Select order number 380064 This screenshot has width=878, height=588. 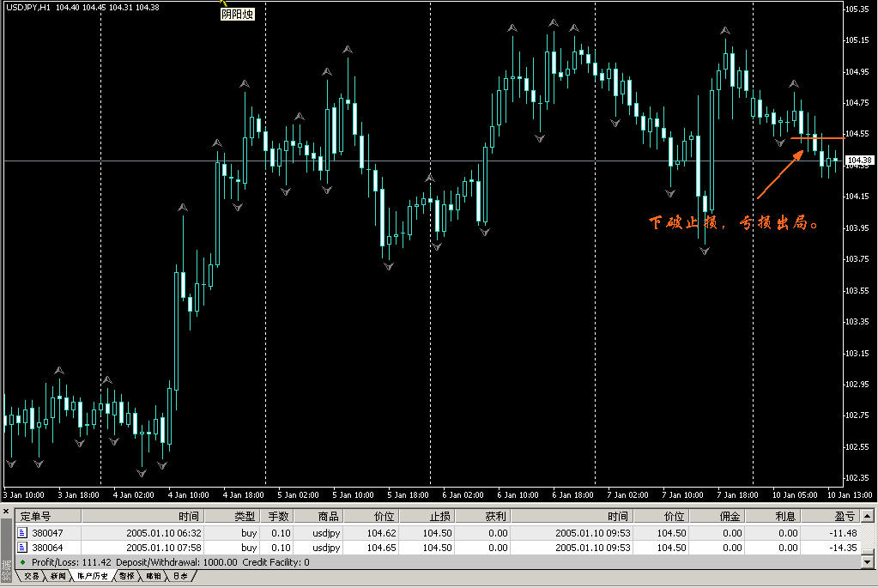click(47, 548)
